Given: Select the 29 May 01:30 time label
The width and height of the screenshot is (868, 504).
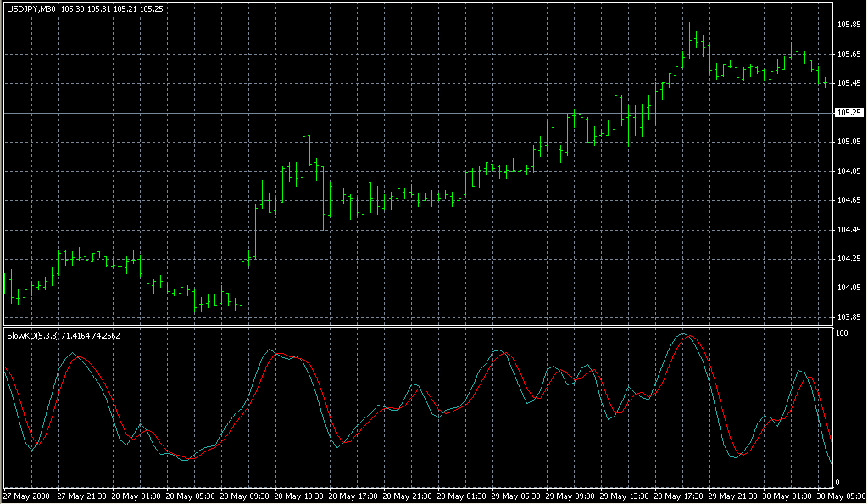Looking at the screenshot, I should [460, 496].
